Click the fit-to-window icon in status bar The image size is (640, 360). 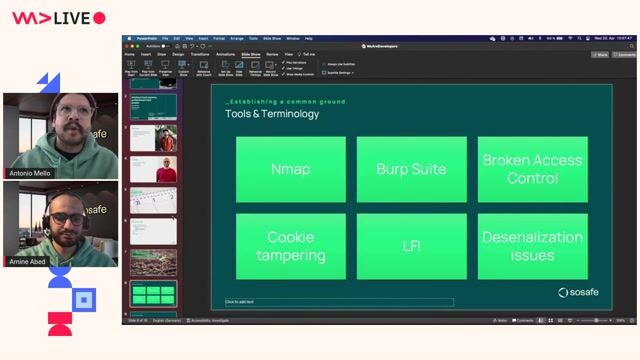[632, 321]
